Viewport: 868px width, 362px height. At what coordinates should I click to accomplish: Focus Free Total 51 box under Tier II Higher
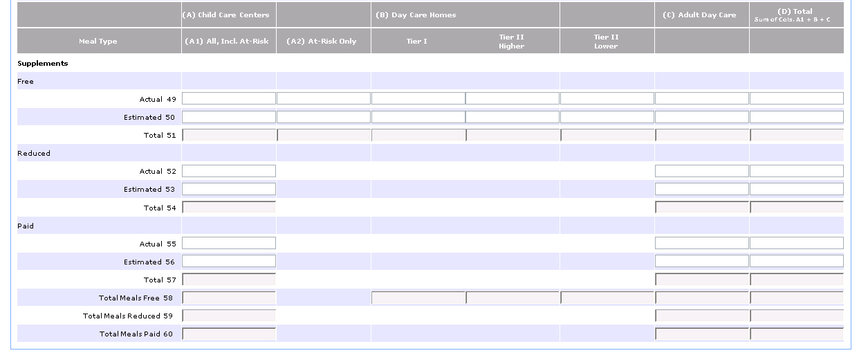coord(513,135)
